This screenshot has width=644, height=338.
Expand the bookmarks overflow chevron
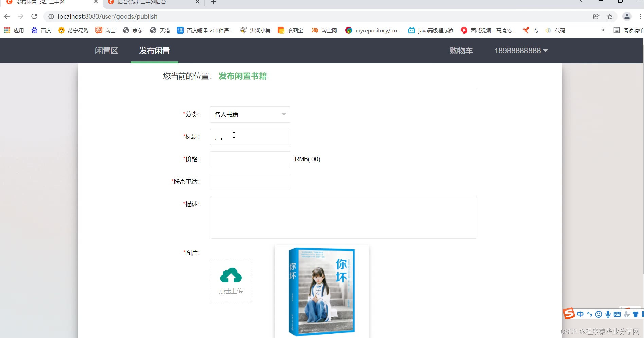[603, 30]
